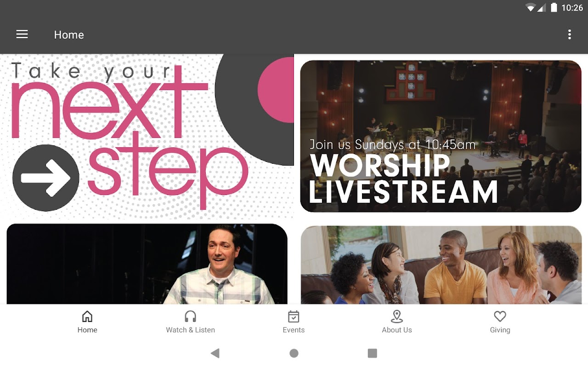Open the group of friends laughing card
Viewport: 588px width, 368px height.
tap(441, 265)
